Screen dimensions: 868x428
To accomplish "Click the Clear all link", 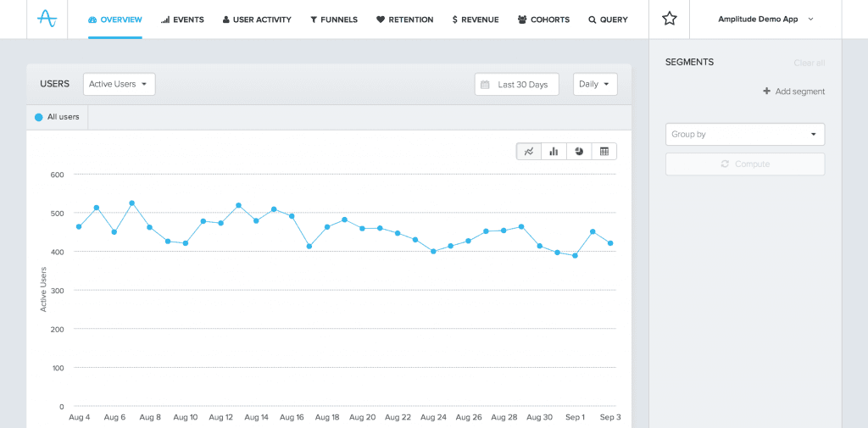I will 809,64.
